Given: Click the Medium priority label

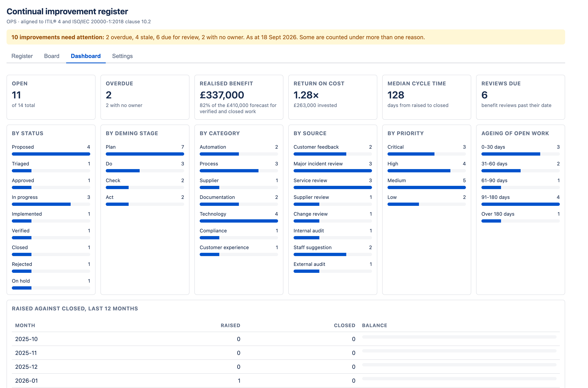Looking at the screenshot, I should point(396,180).
